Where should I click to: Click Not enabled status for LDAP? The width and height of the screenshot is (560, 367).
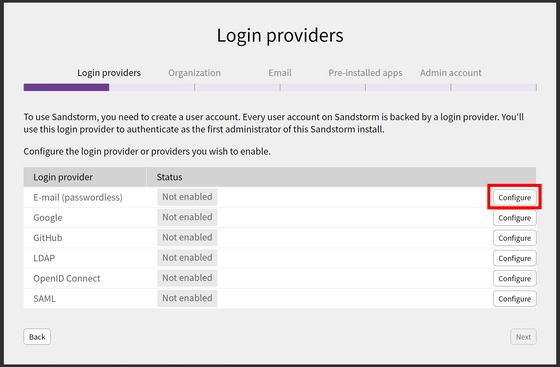tap(187, 258)
